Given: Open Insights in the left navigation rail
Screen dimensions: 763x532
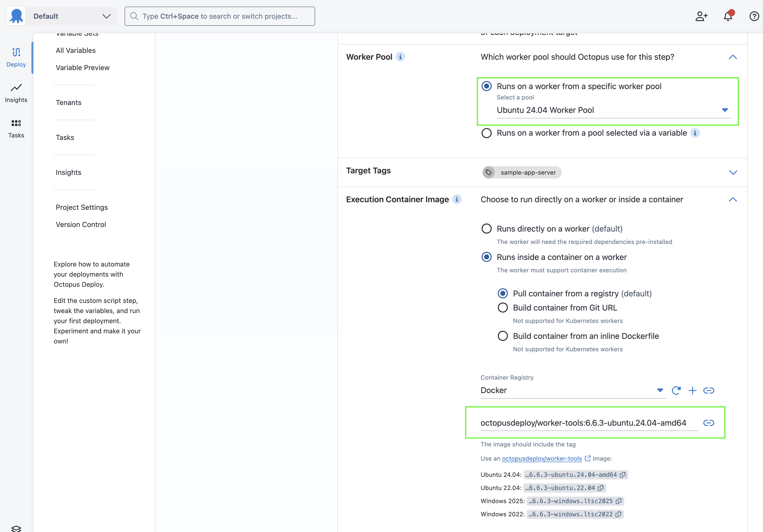Looking at the screenshot, I should [x=16, y=93].
